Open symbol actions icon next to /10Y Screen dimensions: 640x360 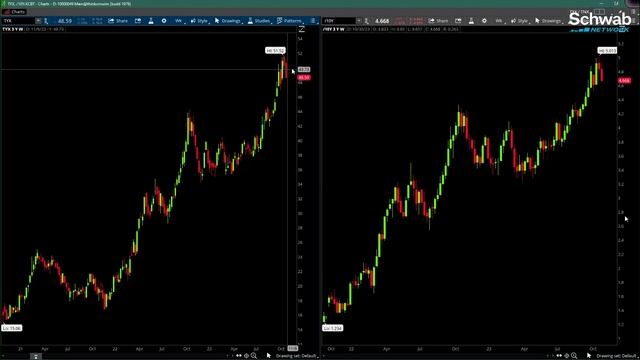[x=367, y=21]
